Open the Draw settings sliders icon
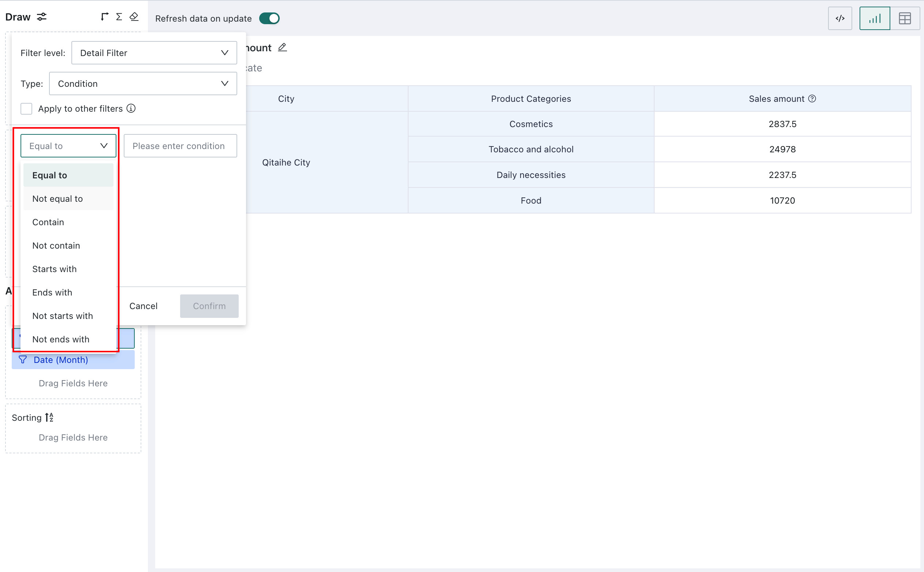Image resolution: width=924 pixels, height=572 pixels. [x=42, y=16]
